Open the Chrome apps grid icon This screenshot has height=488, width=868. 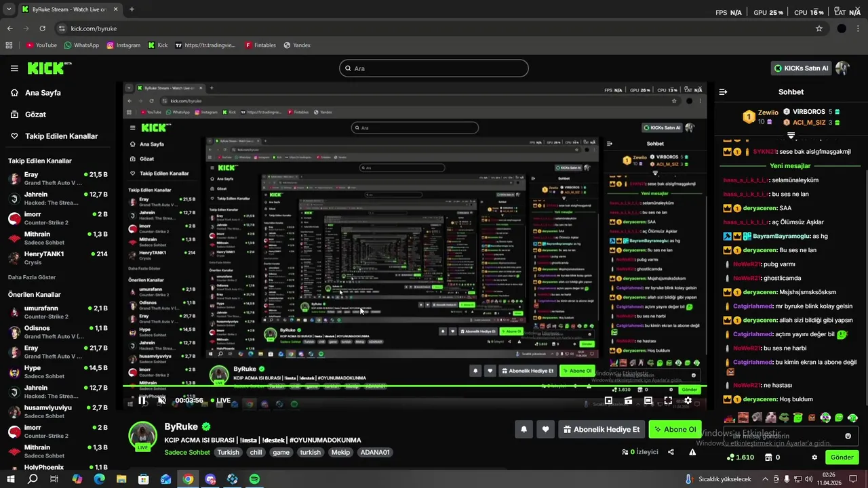coord(9,45)
